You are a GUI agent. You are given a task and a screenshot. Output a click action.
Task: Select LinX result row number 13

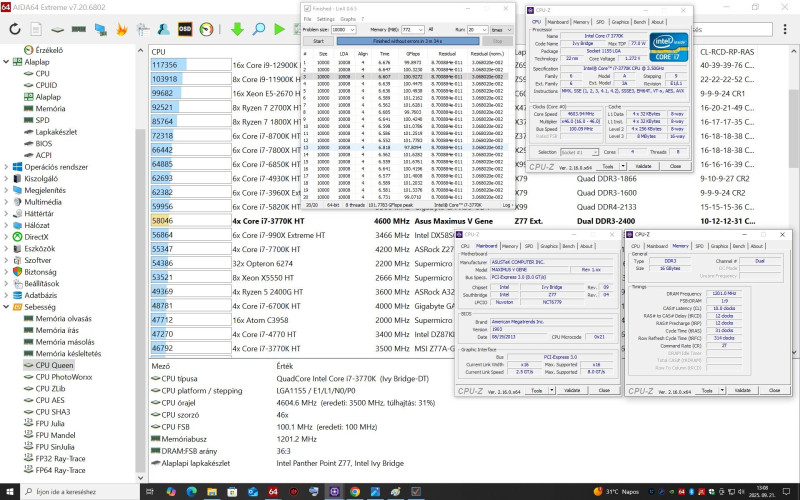click(x=407, y=147)
